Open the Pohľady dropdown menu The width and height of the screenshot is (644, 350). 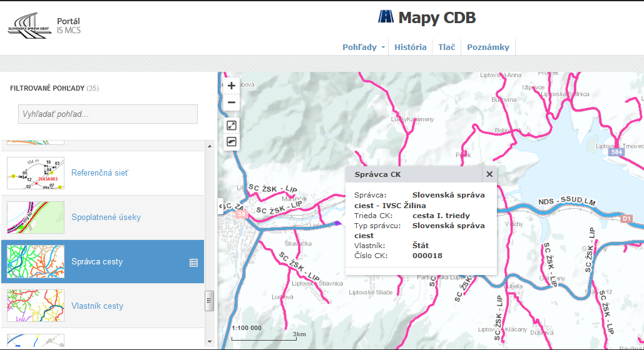(x=363, y=47)
